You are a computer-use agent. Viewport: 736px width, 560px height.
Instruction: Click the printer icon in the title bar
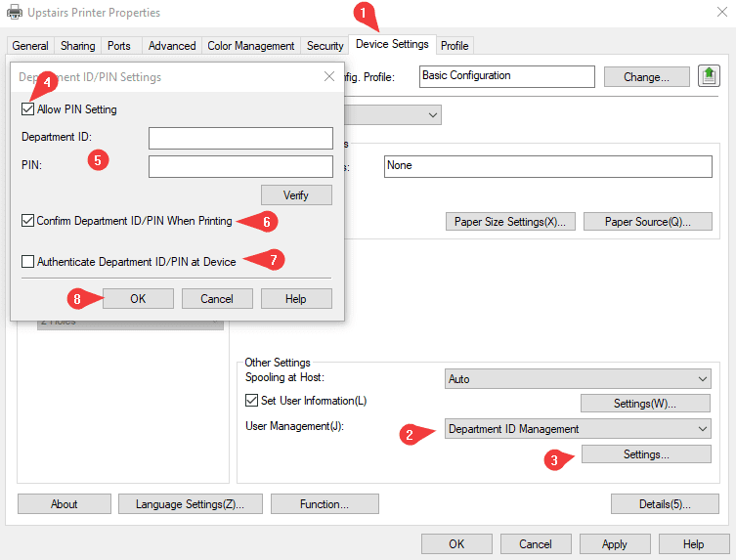tap(15, 14)
